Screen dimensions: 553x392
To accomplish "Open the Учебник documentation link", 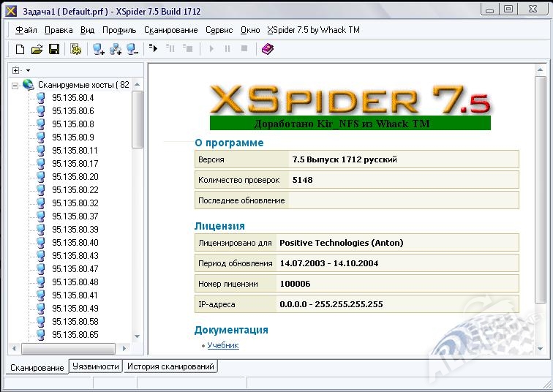I will click(223, 345).
